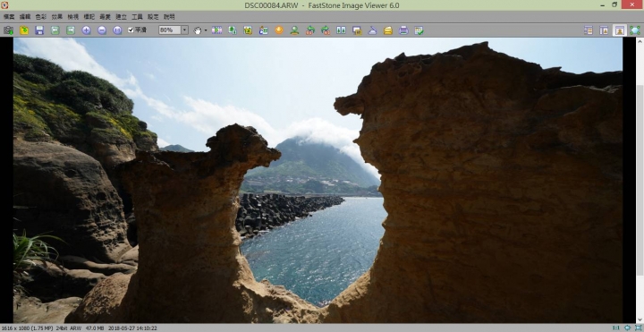This screenshot has width=644, height=332.
Task: Open the 效果 effects menu
Action: click(x=57, y=17)
